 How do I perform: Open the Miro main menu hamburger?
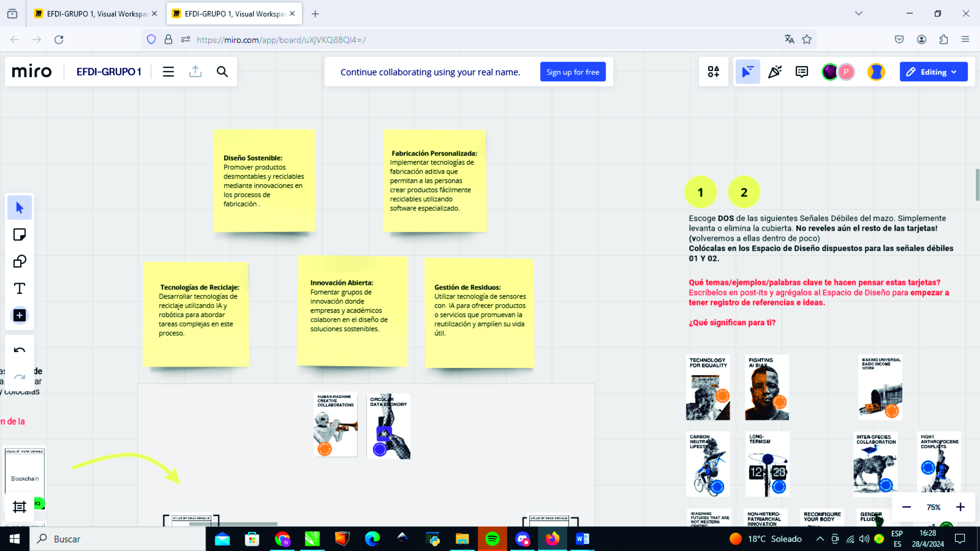coord(168,72)
